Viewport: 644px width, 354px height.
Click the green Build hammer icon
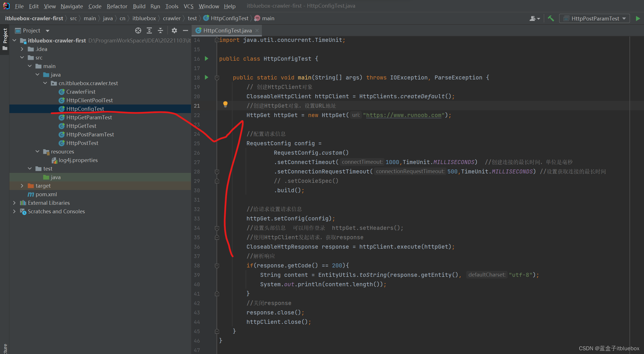551,19
